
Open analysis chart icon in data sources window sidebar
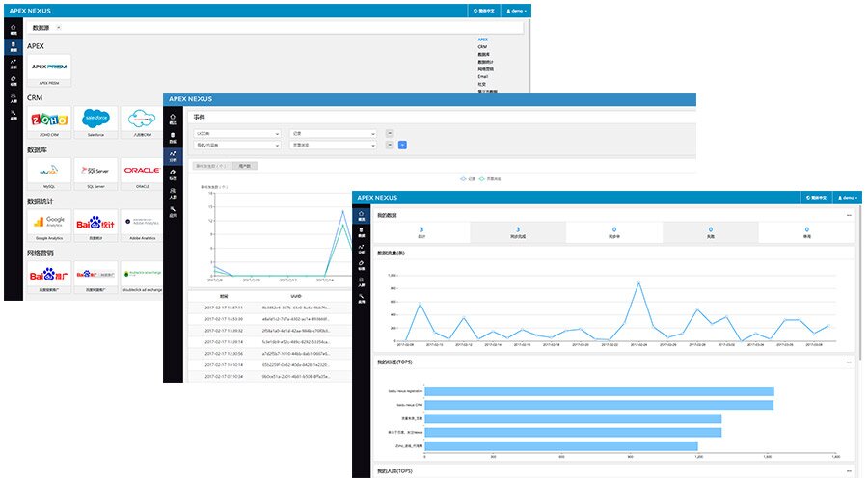14,64
